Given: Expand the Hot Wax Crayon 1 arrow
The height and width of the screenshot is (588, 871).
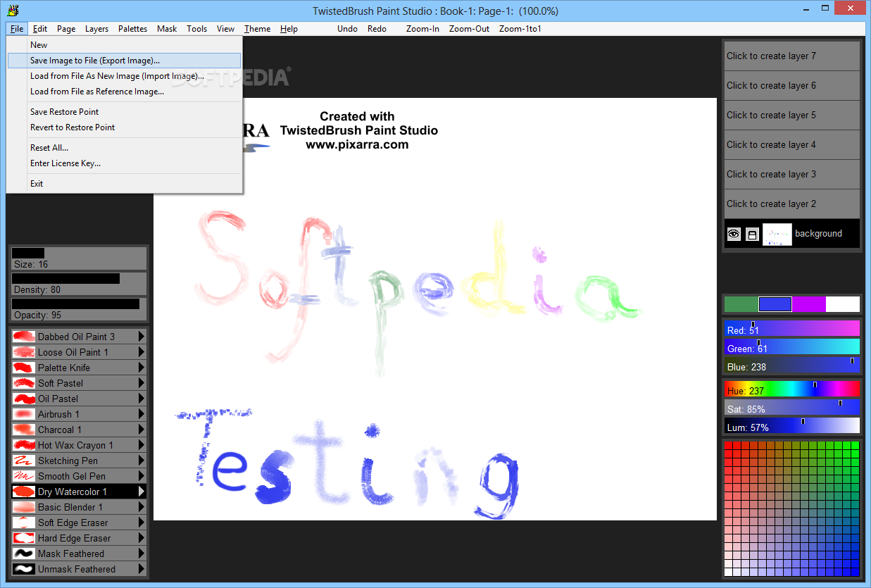Looking at the screenshot, I should coord(141,445).
